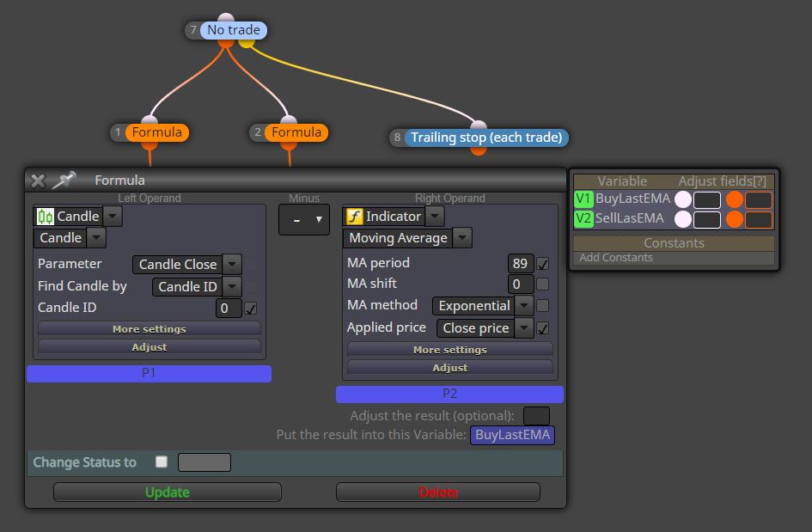Click the blue P2 bar
Image resolution: width=812 pixels, height=532 pixels.
click(449, 394)
